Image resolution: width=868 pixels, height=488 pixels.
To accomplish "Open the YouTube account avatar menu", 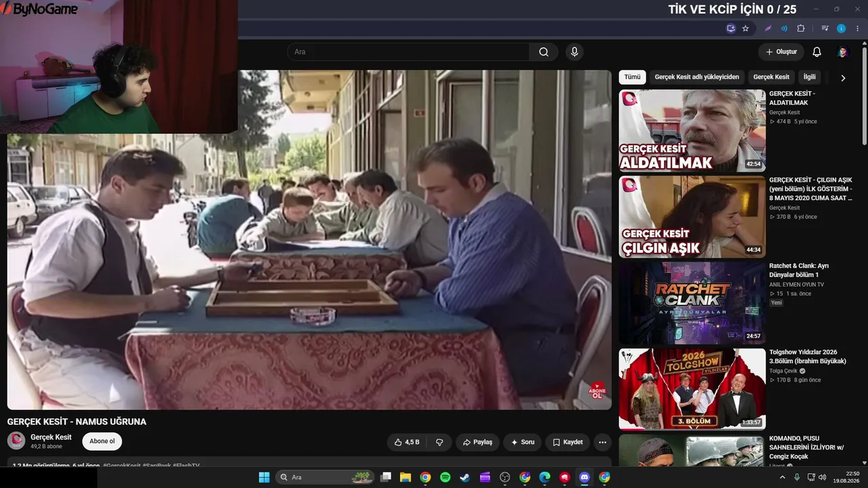I will tap(842, 52).
